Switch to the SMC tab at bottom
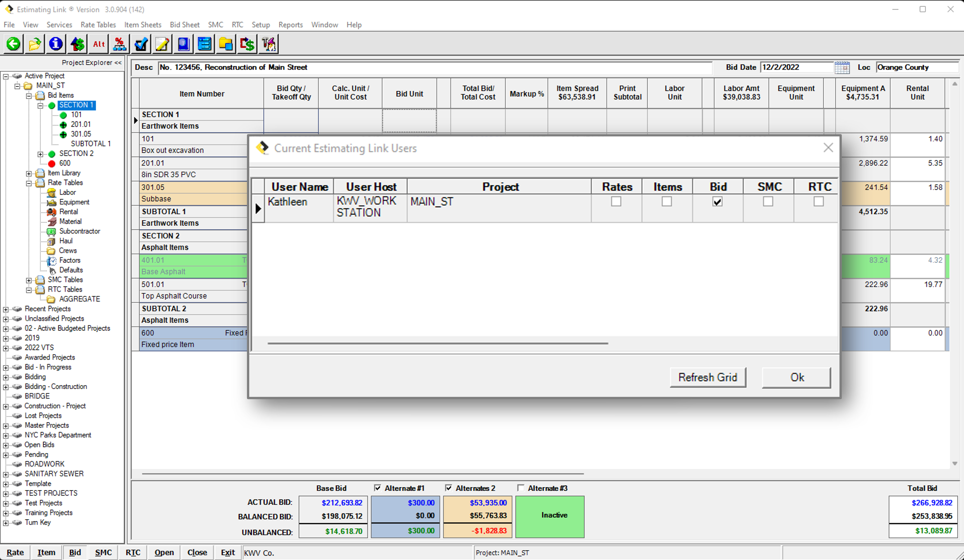Screen dimensions: 964x560 click(x=103, y=552)
